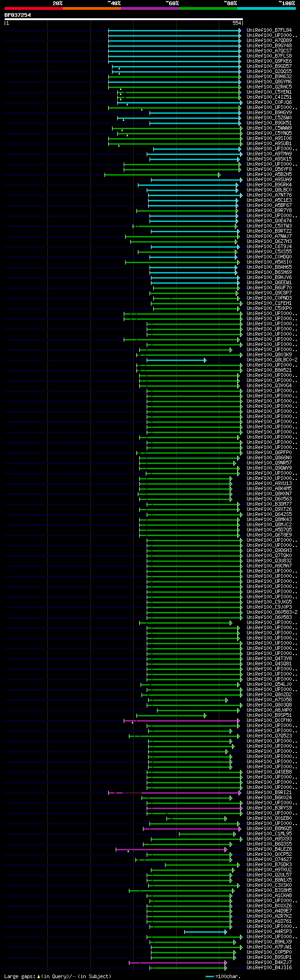Select label UniRef100_B4LEZ8
This screenshot has height=980, width=300.
click(269, 849)
